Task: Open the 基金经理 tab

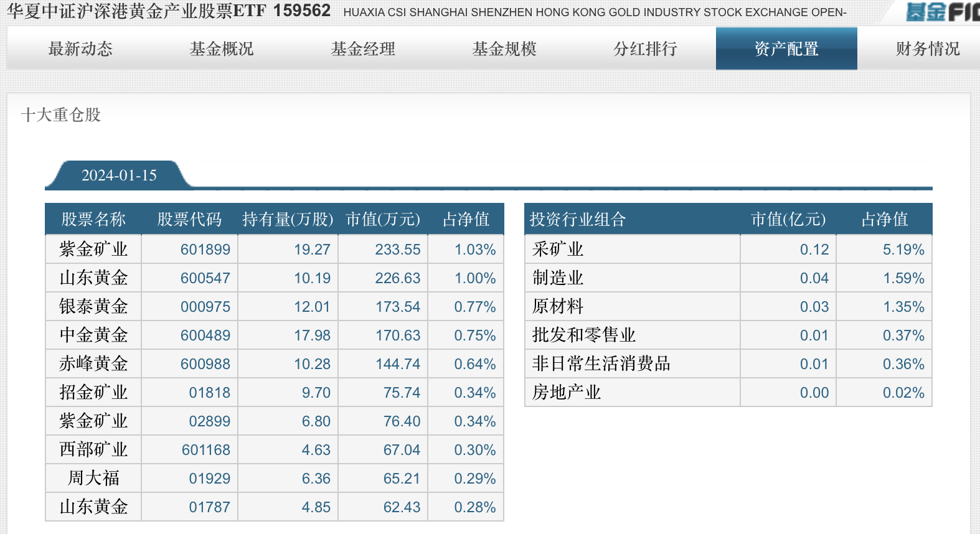Action: click(363, 49)
